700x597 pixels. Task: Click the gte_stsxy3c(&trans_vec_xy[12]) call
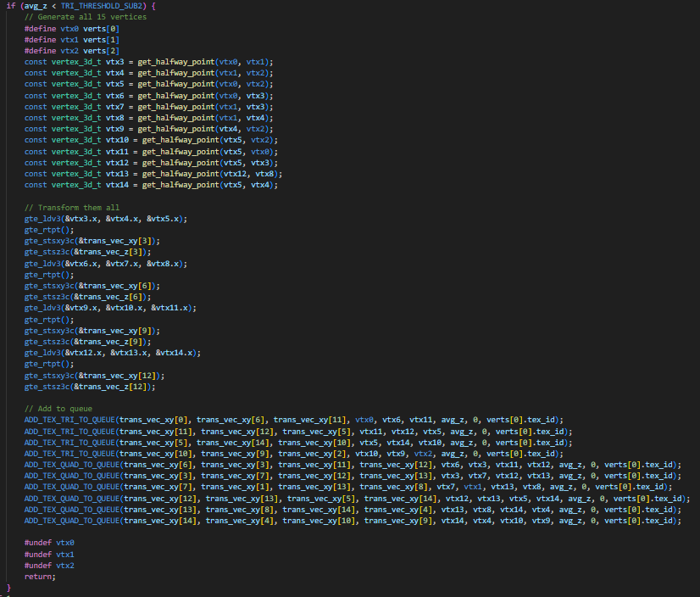(x=94, y=376)
